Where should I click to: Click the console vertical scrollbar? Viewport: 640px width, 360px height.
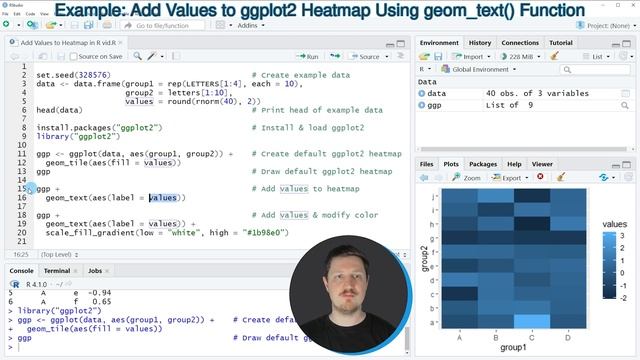pyautogui.click(x=407, y=338)
